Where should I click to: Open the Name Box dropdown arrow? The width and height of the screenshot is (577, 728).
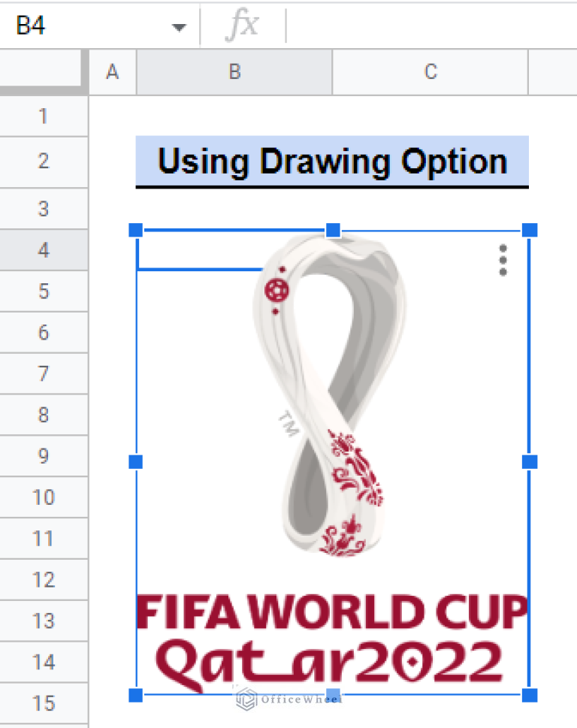(x=179, y=26)
